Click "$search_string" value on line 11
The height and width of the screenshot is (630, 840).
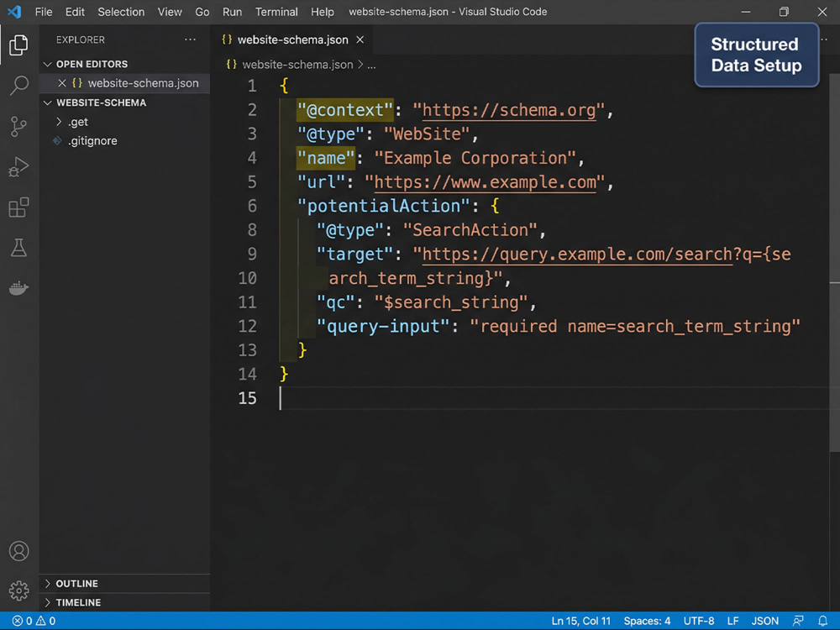(x=451, y=302)
